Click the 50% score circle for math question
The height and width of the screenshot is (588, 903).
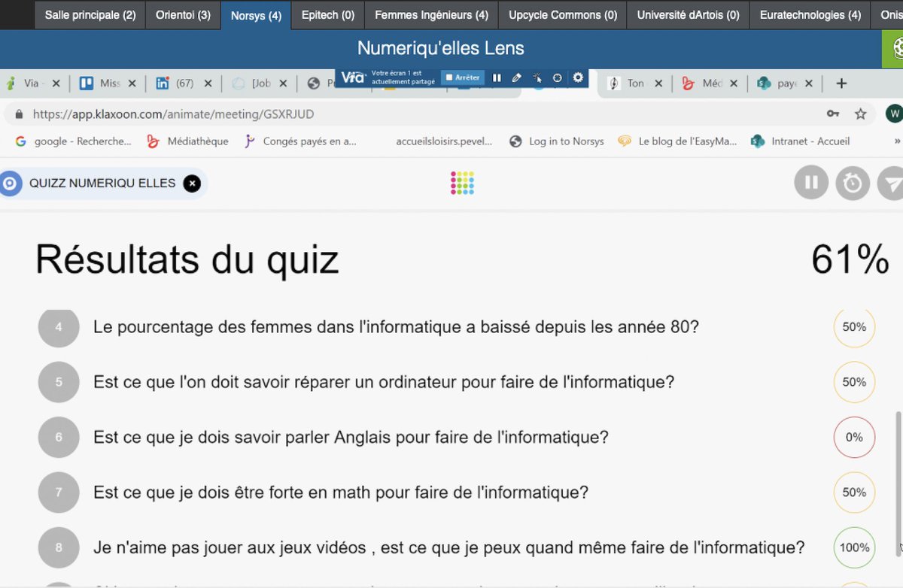click(x=854, y=493)
